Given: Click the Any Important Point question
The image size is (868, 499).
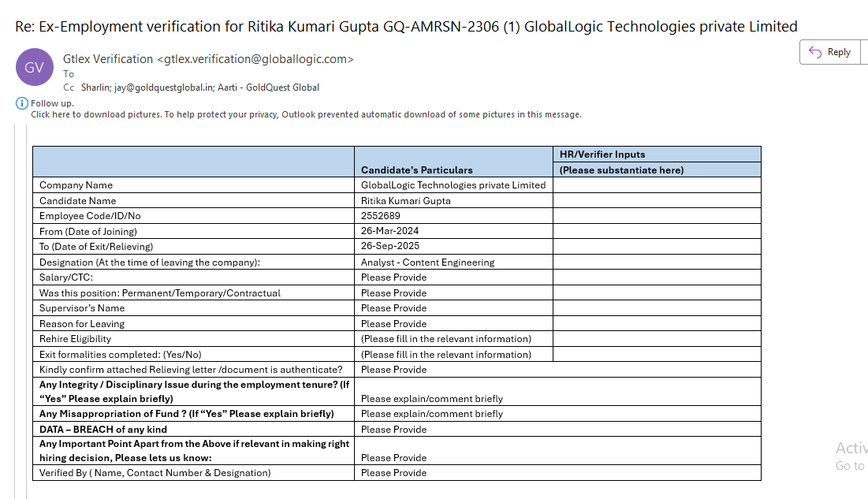Looking at the screenshot, I should pos(194,451).
